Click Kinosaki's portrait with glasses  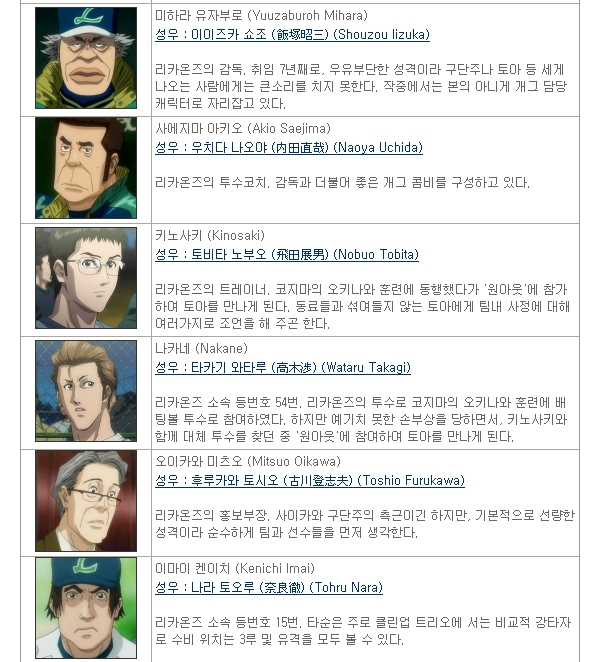click(x=86, y=278)
